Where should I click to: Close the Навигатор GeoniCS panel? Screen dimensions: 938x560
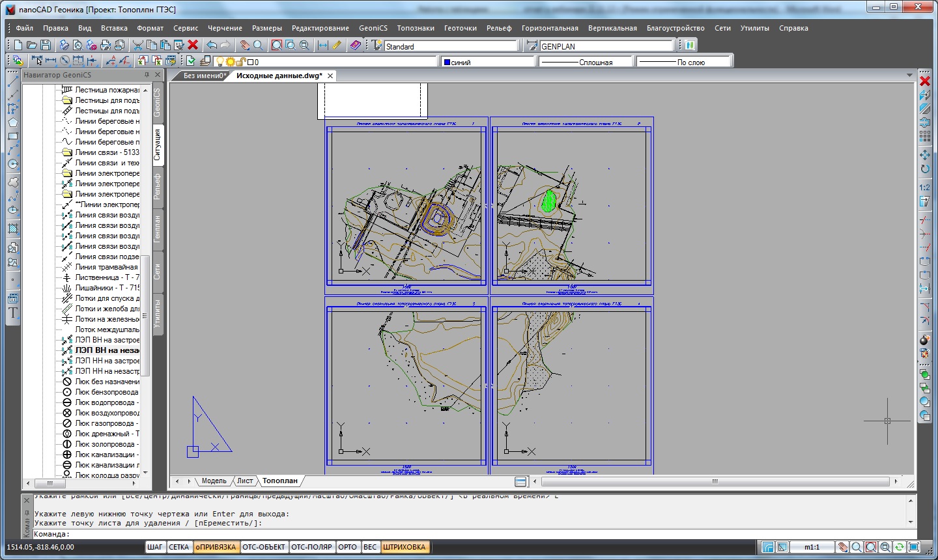[x=157, y=75]
